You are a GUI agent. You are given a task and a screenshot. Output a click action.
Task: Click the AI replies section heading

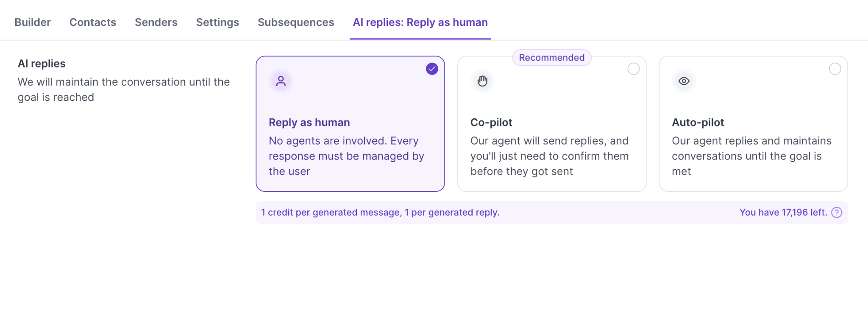click(42, 64)
